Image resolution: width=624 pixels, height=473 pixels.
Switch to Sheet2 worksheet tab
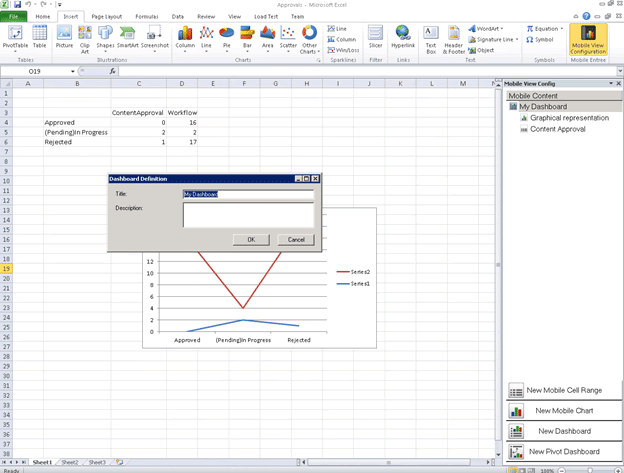pos(69,463)
